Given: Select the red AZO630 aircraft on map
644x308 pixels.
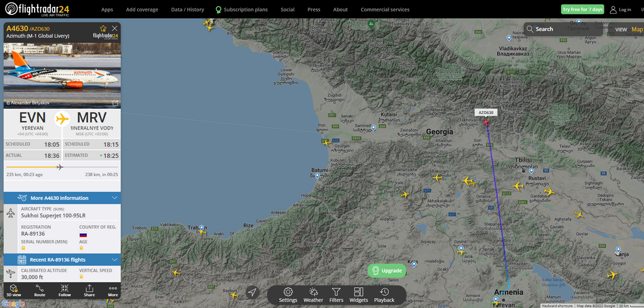Looking at the screenshot, I should (486, 122).
